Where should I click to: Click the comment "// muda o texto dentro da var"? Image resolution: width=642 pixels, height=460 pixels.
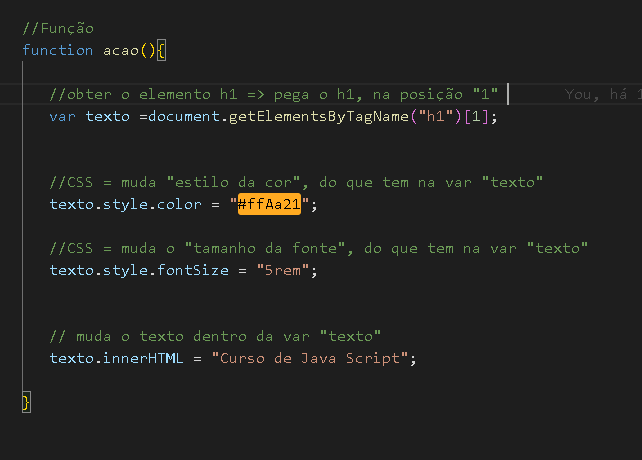(215, 336)
